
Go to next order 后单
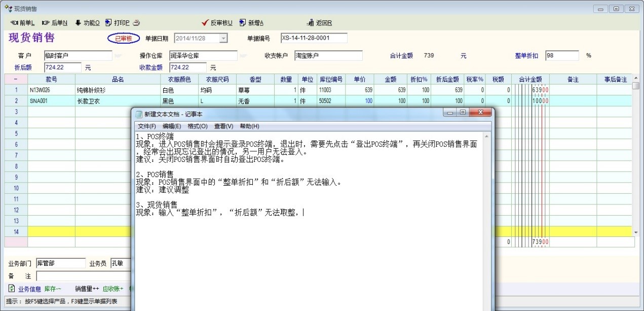click(55, 23)
